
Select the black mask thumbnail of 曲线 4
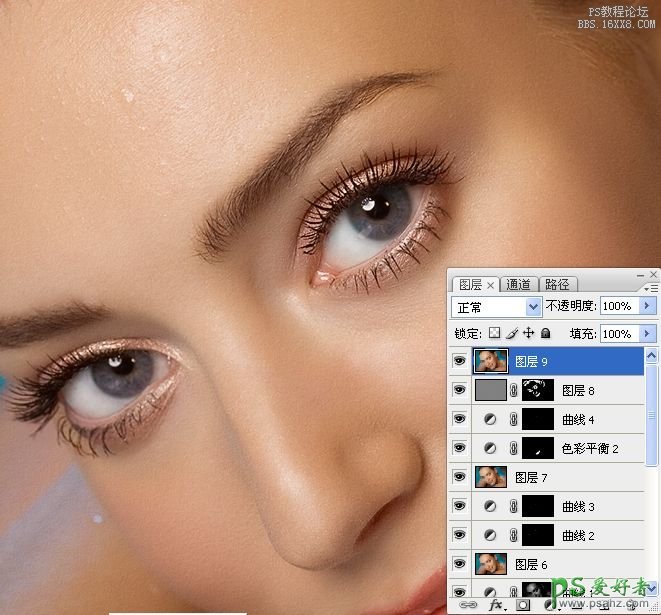(538, 419)
